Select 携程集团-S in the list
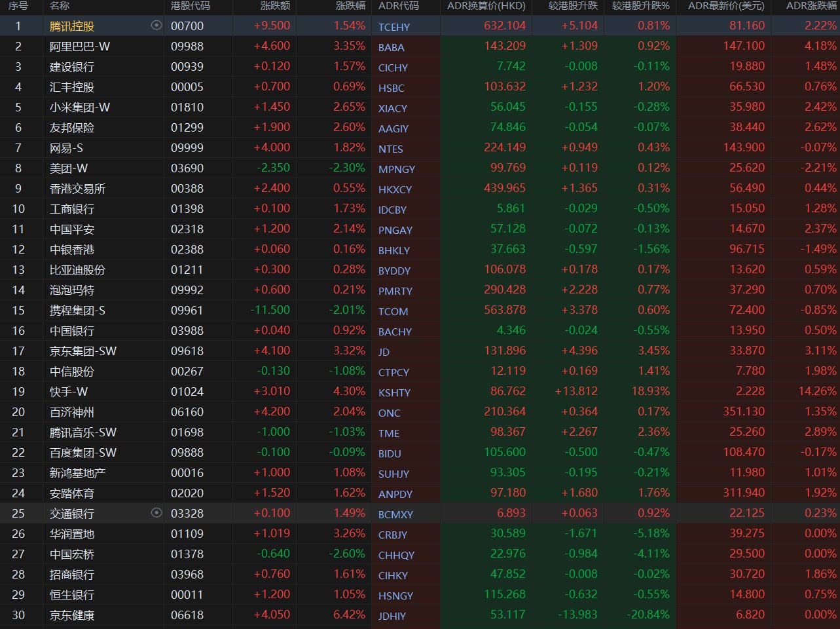The height and width of the screenshot is (629, 840). [77, 311]
